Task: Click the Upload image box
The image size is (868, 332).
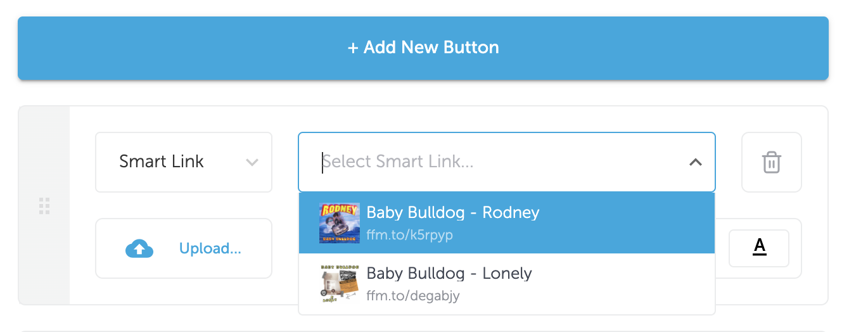Action: [x=184, y=248]
